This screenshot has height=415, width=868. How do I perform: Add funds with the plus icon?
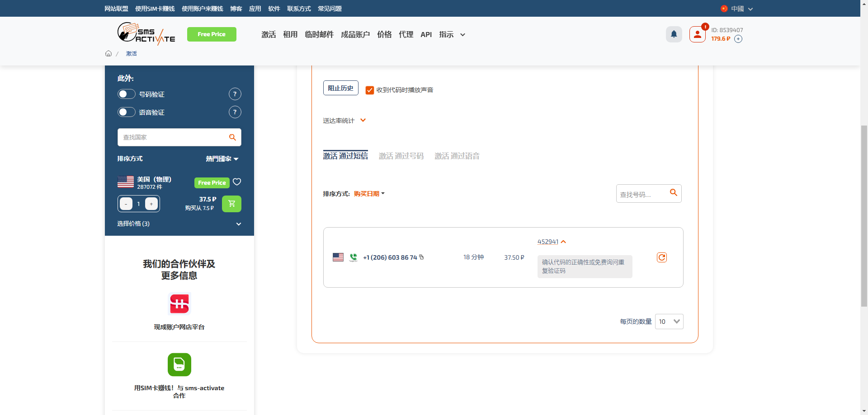pyautogui.click(x=738, y=39)
